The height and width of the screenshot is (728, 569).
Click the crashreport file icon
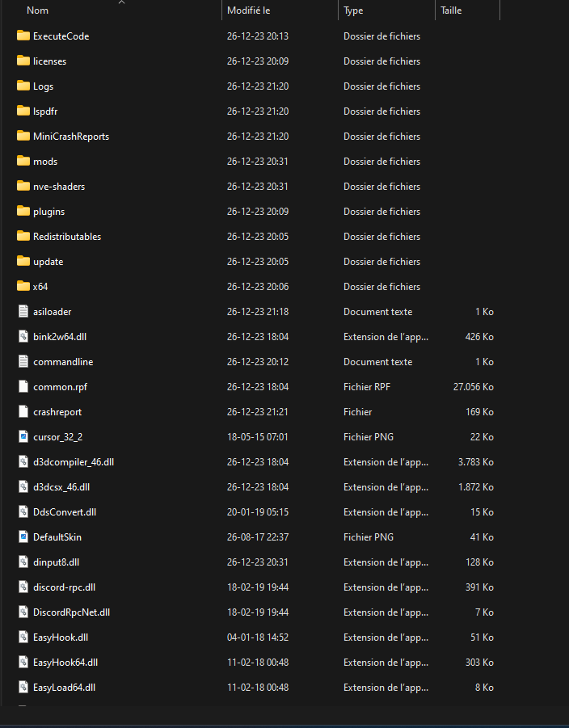point(23,412)
